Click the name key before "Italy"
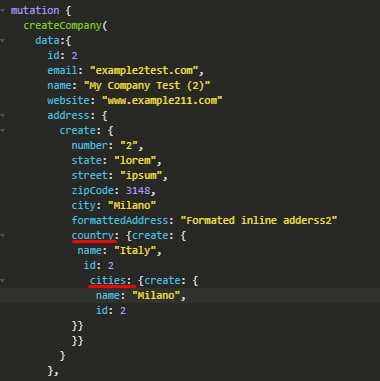 click(89, 250)
